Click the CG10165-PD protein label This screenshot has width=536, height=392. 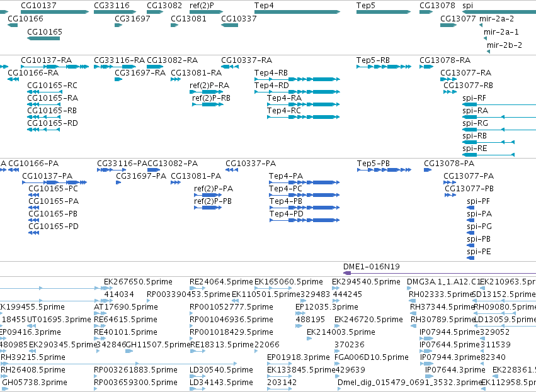coord(54,227)
